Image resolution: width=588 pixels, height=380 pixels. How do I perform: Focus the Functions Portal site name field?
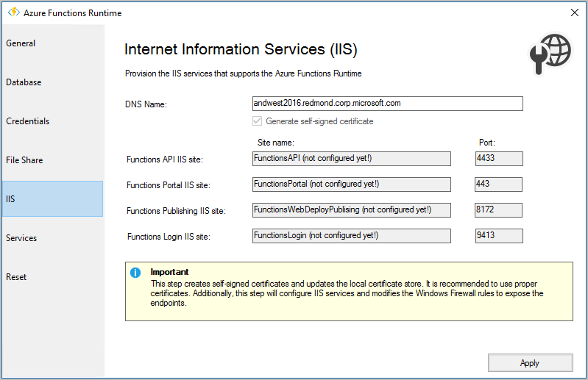pyautogui.click(x=351, y=184)
